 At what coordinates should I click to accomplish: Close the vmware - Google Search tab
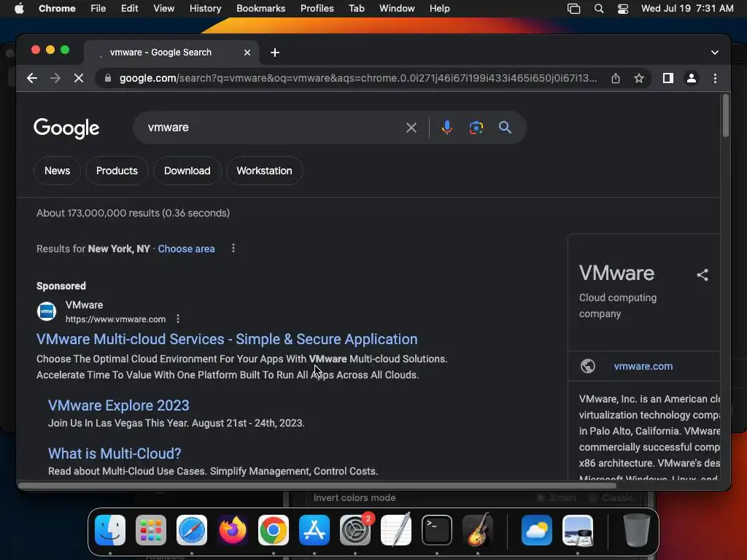pos(247,52)
